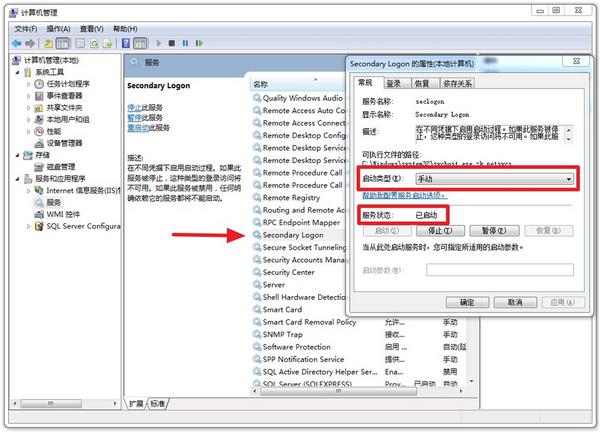Collapse the 服务和应用程序 tree node
The height and width of the screenshot is (433, 600).
pyautogui.click(x=18, y=179)
